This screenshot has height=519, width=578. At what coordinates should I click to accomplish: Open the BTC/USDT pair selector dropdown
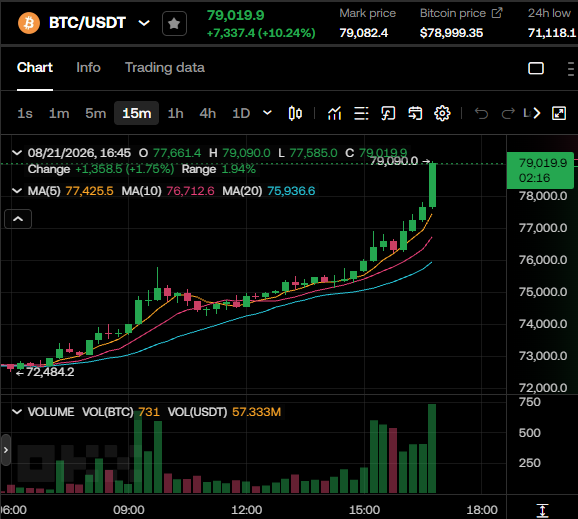coord(144,23)
